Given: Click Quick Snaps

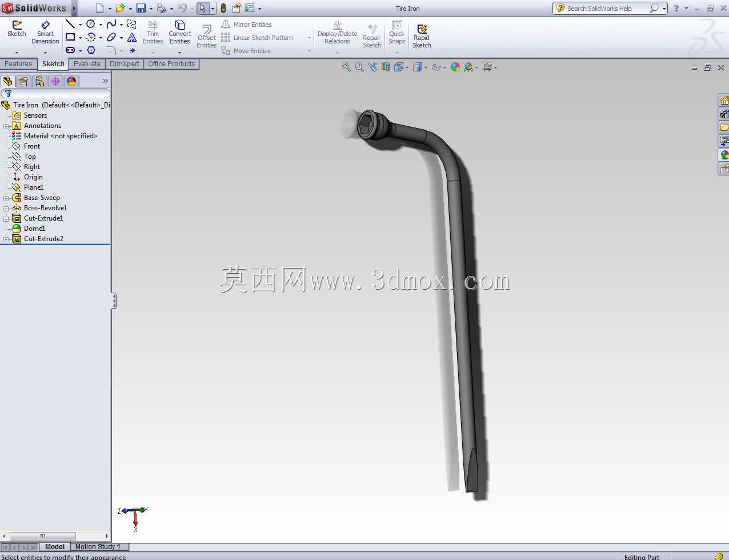Looking at the screenshot, I should (396, 33).
